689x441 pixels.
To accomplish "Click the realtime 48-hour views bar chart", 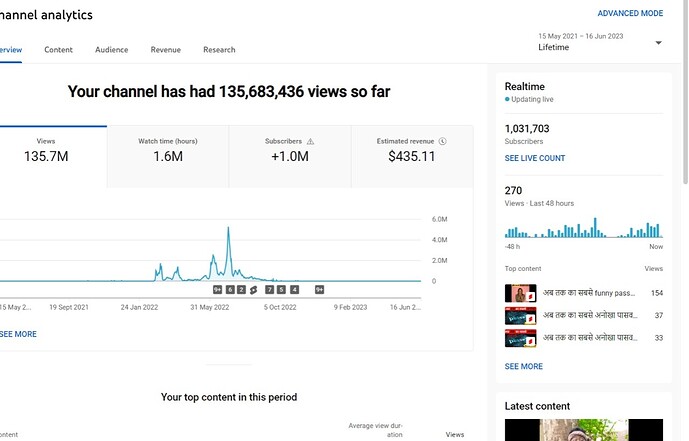I will tap(584, 228).
